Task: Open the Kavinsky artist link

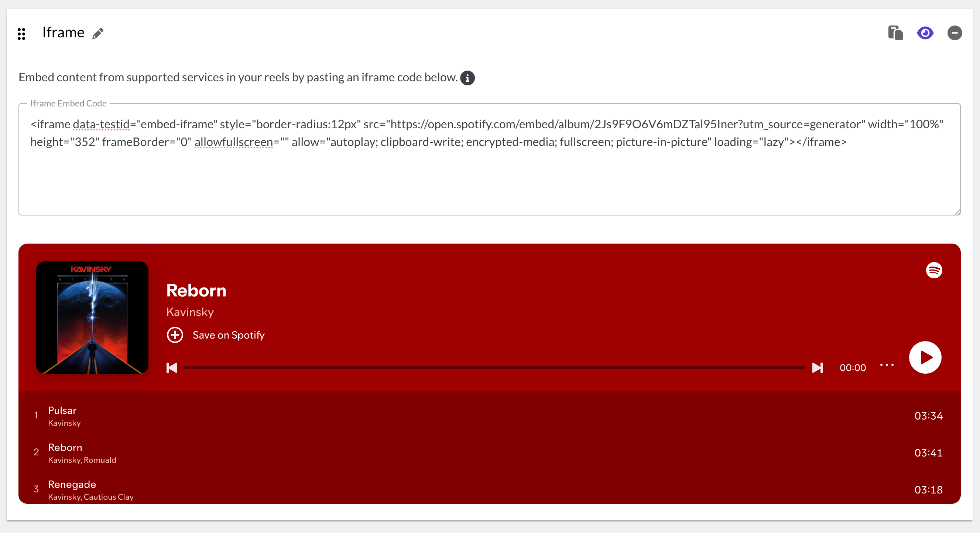Action: [190, 312]
